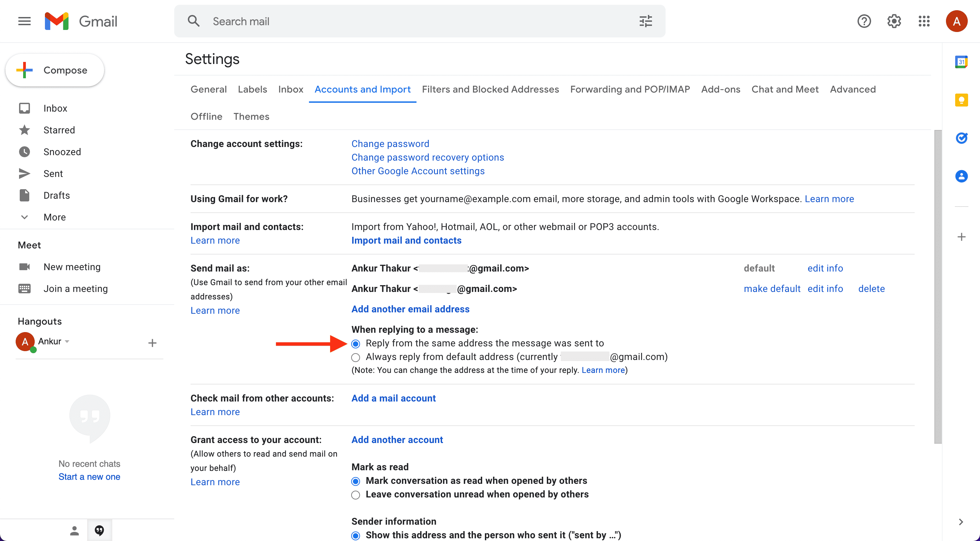Select Leave conversation unread option
The width and height of the screenshot is (980, 541).
click(x=356, y=495)
